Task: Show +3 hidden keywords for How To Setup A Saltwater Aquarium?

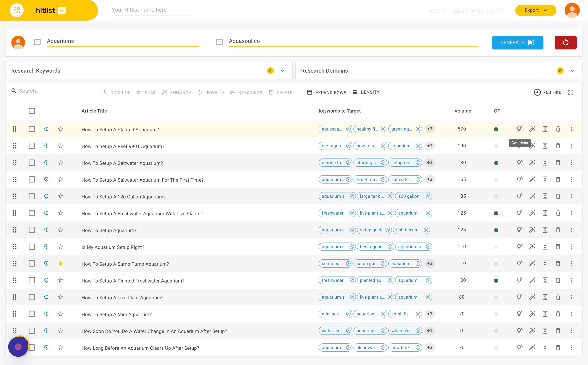Action: tap(429, 162)
